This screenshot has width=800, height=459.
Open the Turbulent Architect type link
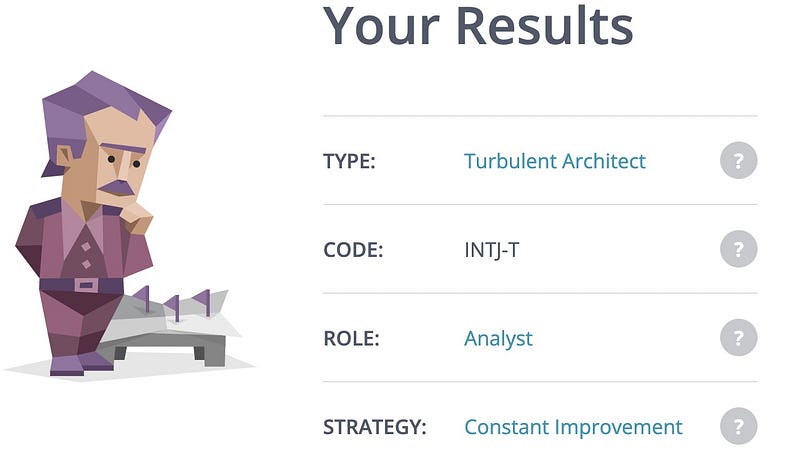point(555,161)
